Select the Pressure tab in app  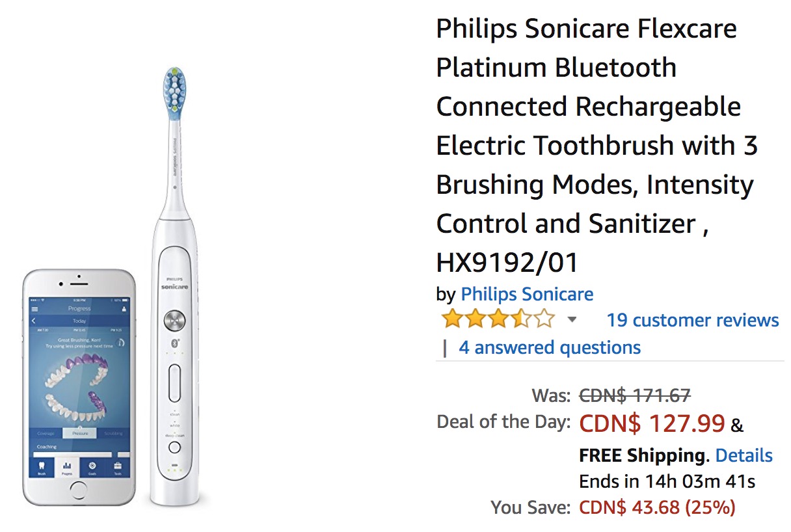coord(79,433)
